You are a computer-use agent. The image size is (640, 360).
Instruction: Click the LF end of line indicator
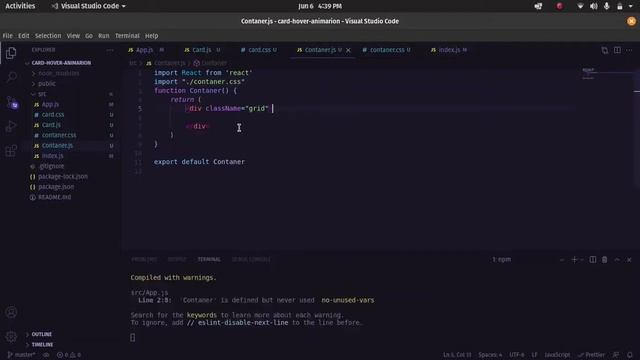click(x=534, y=355)
